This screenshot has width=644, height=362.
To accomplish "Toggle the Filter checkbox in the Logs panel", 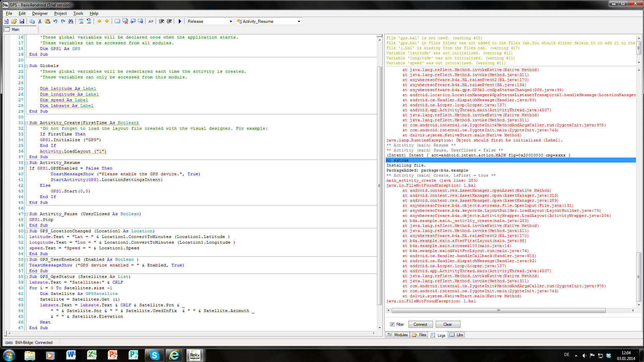I will click(392, 324).
